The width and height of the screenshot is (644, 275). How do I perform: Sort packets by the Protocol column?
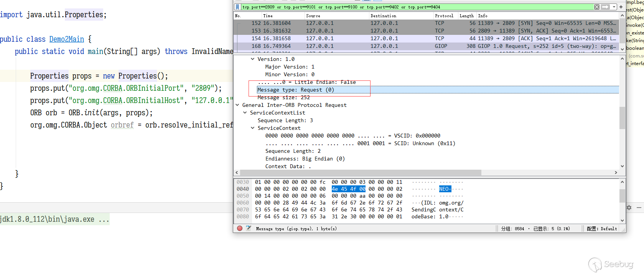444,16
